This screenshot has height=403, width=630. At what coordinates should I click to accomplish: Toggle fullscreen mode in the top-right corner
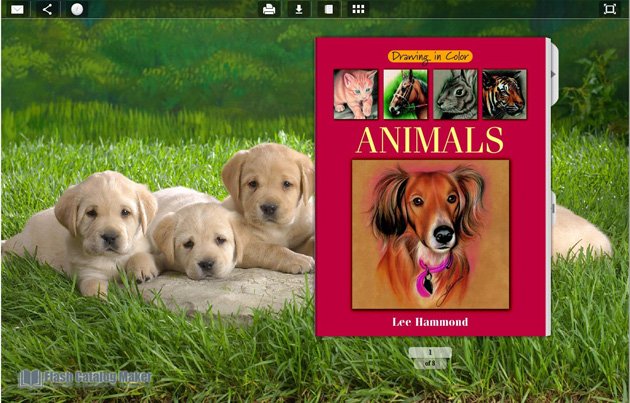(609, 9)
